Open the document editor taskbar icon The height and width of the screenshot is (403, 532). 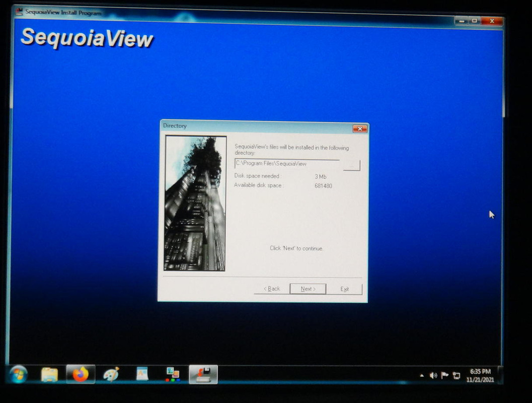click(x=142, y=374)
